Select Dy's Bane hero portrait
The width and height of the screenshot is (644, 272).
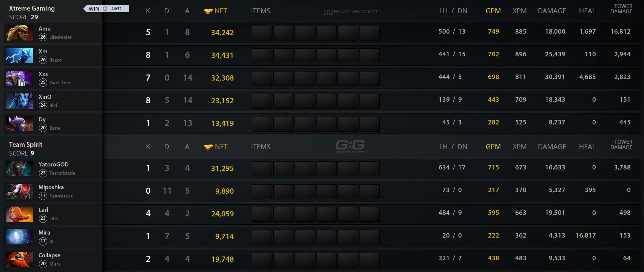[x=20, y=124]
